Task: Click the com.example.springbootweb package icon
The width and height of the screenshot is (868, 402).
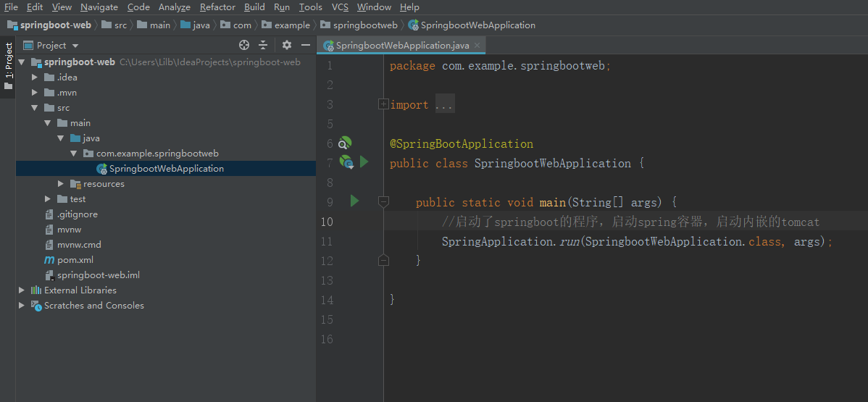Action: click(88, 154)
